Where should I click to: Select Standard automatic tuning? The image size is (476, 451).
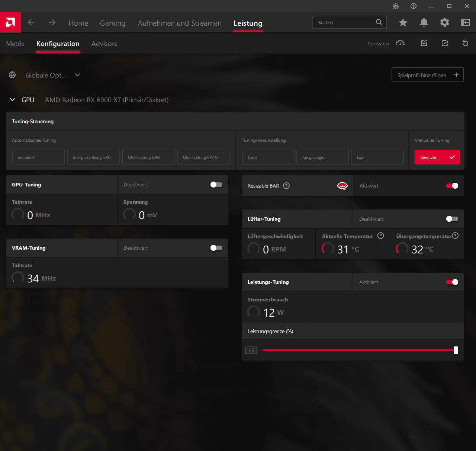pyautogui.click(x=38, y=157)
